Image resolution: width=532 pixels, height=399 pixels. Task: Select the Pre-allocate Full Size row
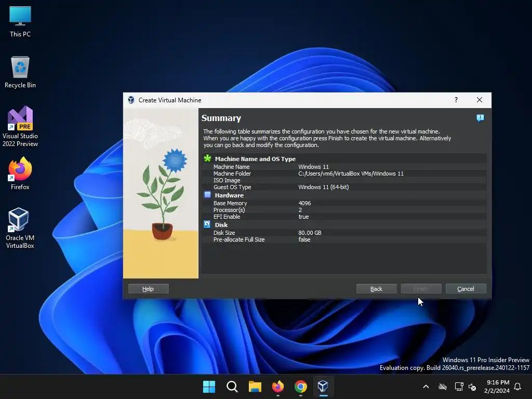(344, 240)
